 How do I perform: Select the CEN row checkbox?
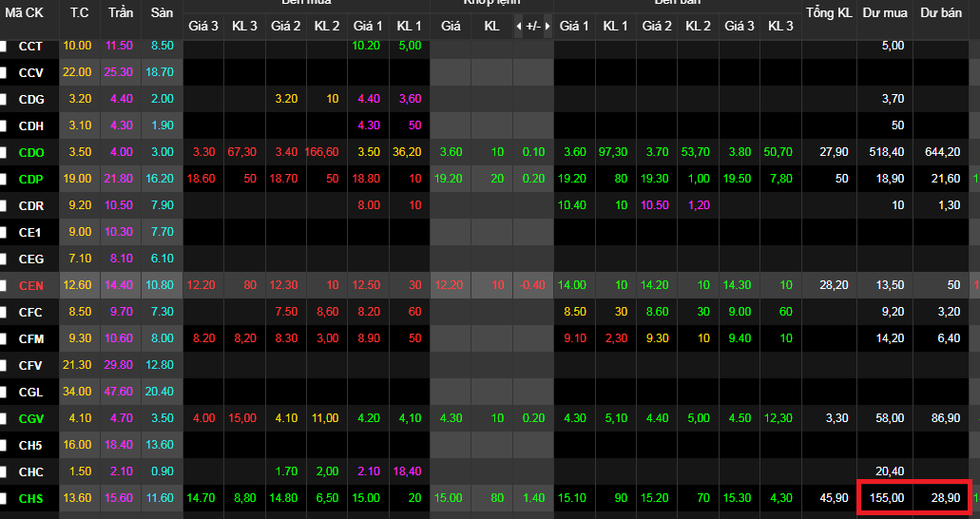point(4,285)
